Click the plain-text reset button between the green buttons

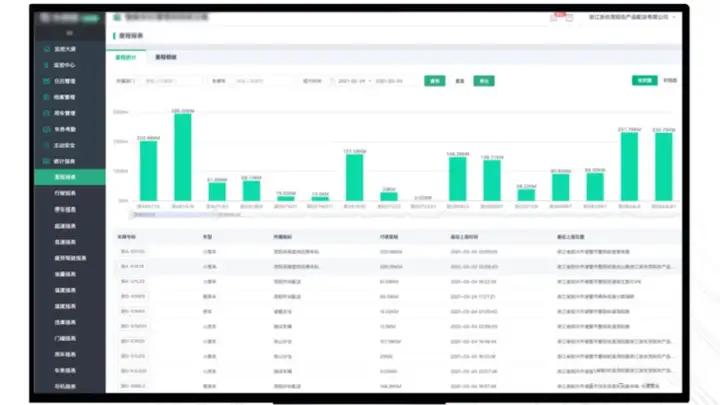pos(460,81)
